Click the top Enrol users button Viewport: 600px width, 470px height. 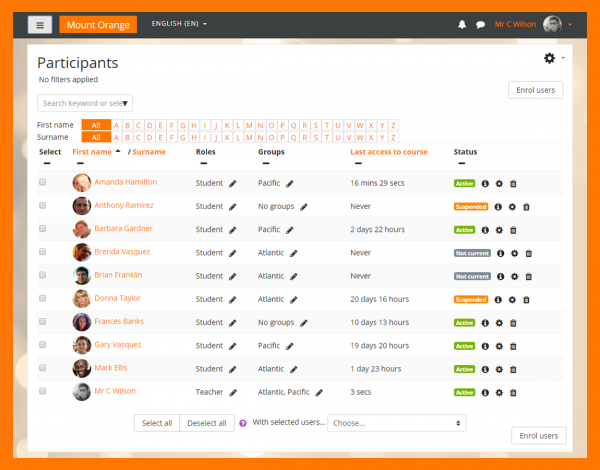536,90
